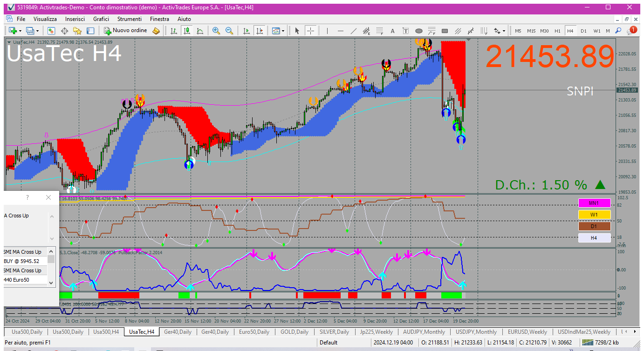This screenshot has width=644, height=351.
Task: Select the Andrews pitchfork tool
Action: coord(471,31)
